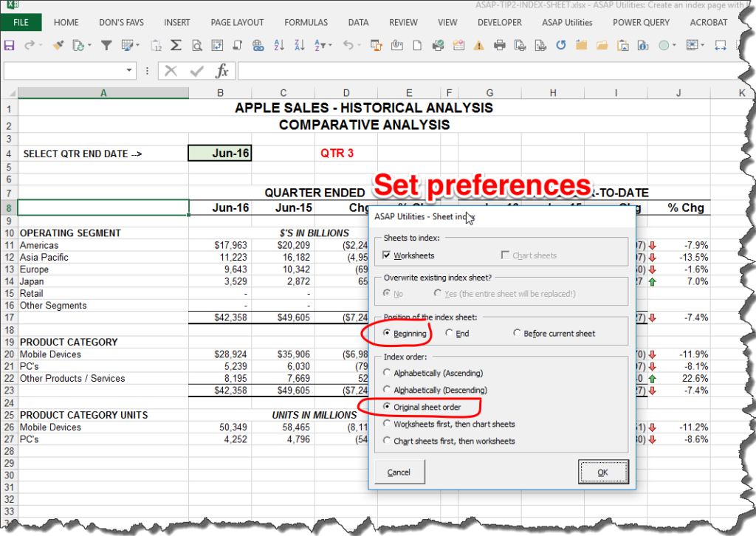
Task: Click the paste values clipboard 12 icon
Action: 156,45
